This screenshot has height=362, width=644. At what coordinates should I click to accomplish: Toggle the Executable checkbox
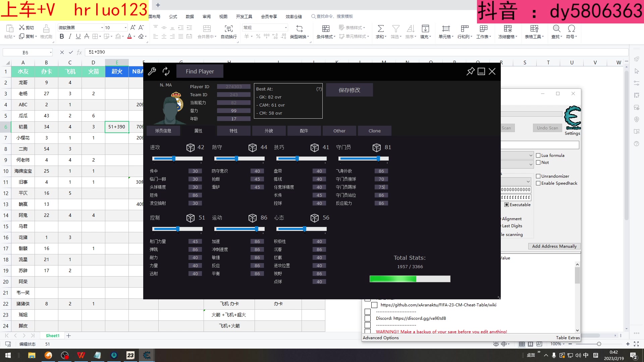click(x=506, y=205)
